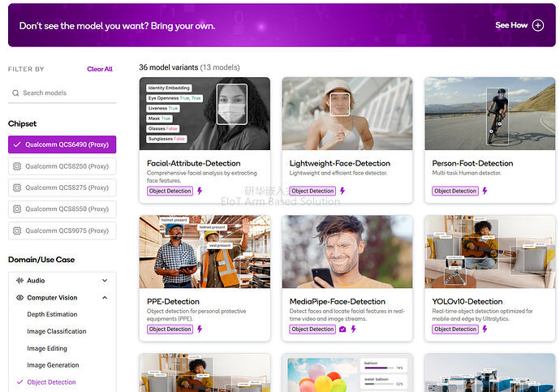Click the jogger thumbnail of Lightweight-Face-Detection
This screenshot has height=392, width=560.
pyautogui.click(x=347, y=114)
